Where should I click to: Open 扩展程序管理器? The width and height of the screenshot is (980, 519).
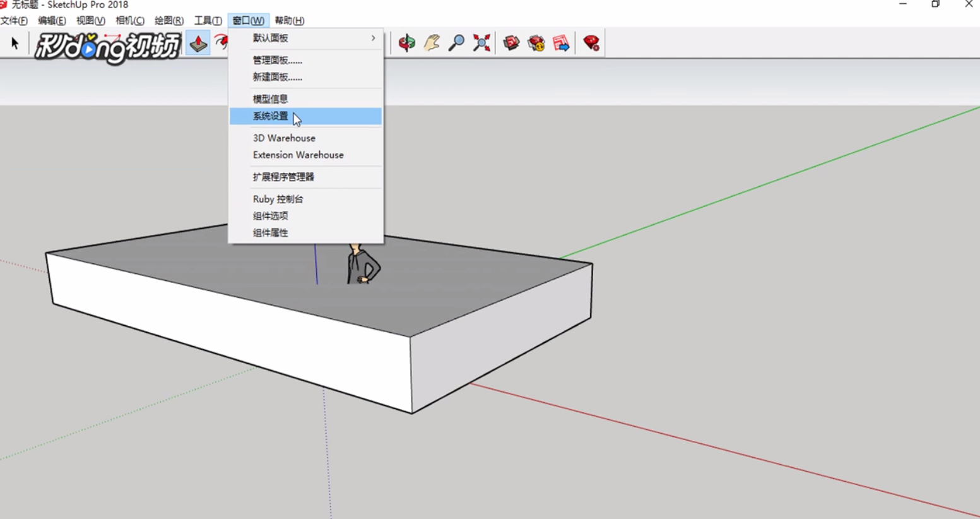pyautogui.click(x=283, y=177)
